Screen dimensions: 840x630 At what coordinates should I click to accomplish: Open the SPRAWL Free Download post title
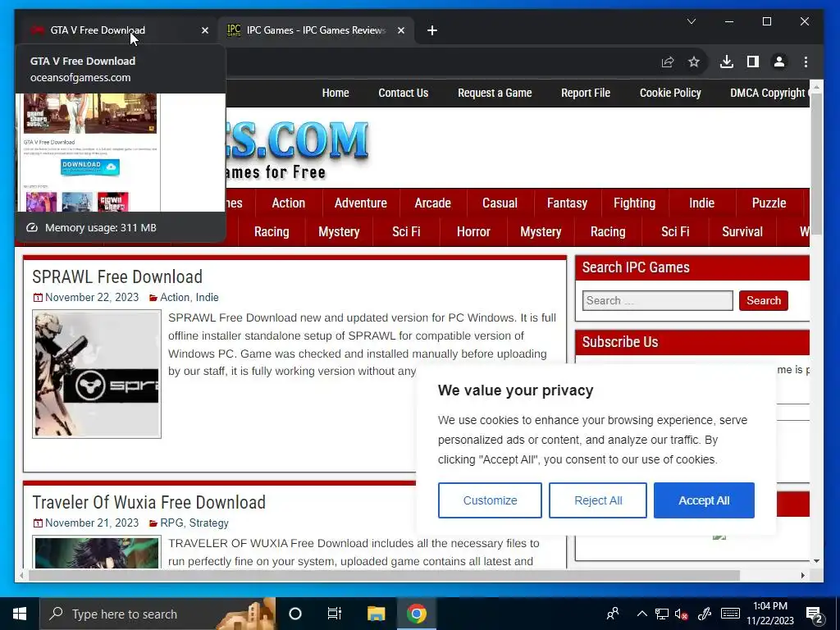pos(117,277)
